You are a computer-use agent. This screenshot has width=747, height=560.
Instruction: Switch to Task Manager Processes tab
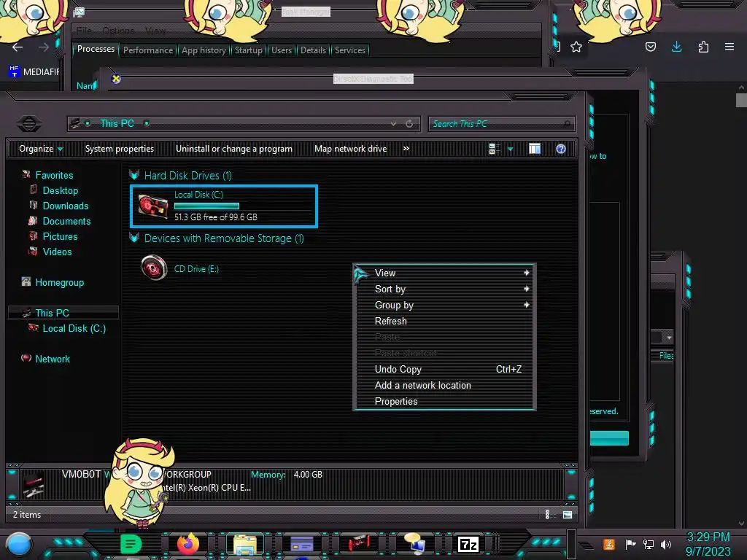pyautogui.click(x=96, y=49)
